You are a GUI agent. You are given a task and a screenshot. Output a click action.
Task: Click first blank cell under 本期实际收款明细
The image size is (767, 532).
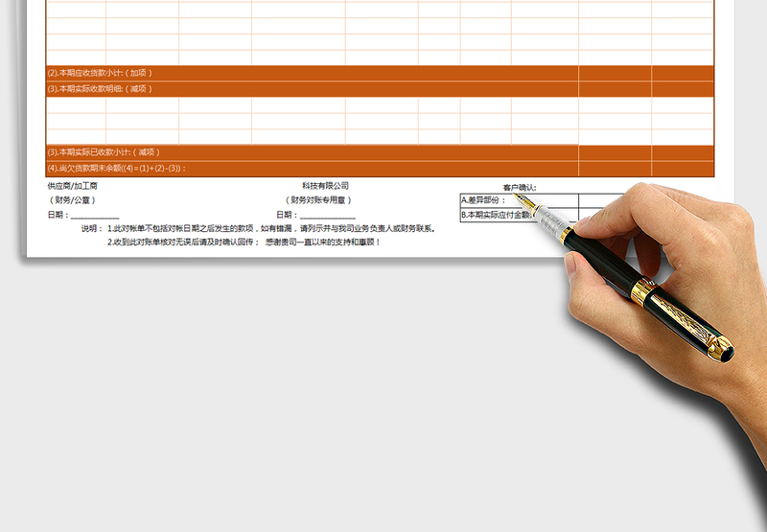coord(76,104)
